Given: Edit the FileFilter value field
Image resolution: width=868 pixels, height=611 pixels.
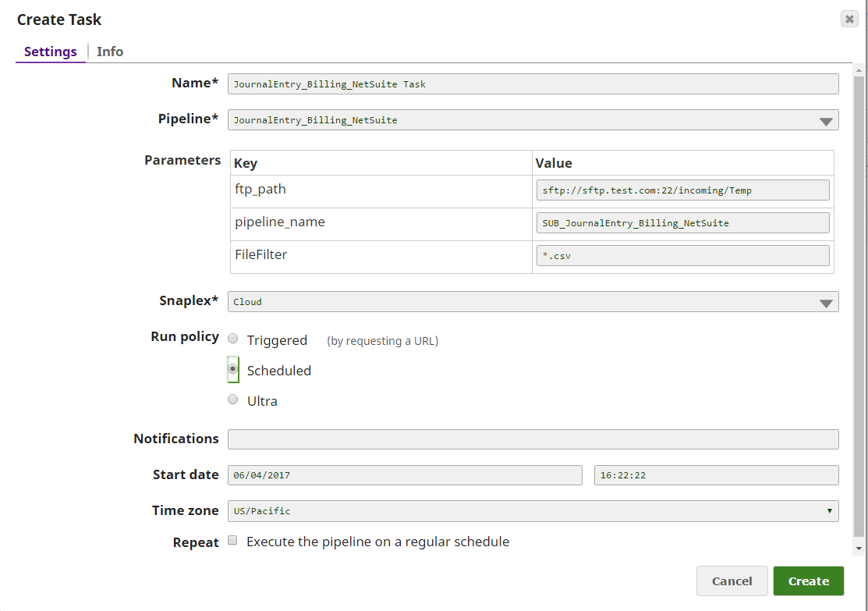Looking at the screenshot, I should [682, 255].
